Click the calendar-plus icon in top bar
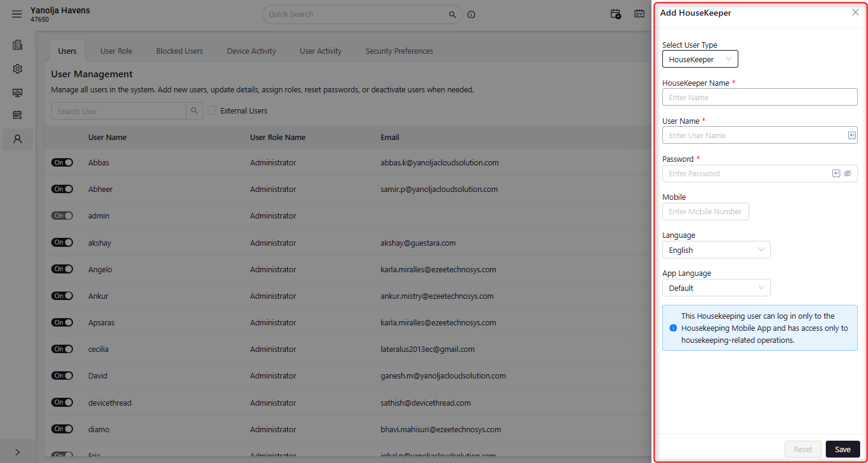This screenshot has width=868, height=463. (x=615, y=13)
